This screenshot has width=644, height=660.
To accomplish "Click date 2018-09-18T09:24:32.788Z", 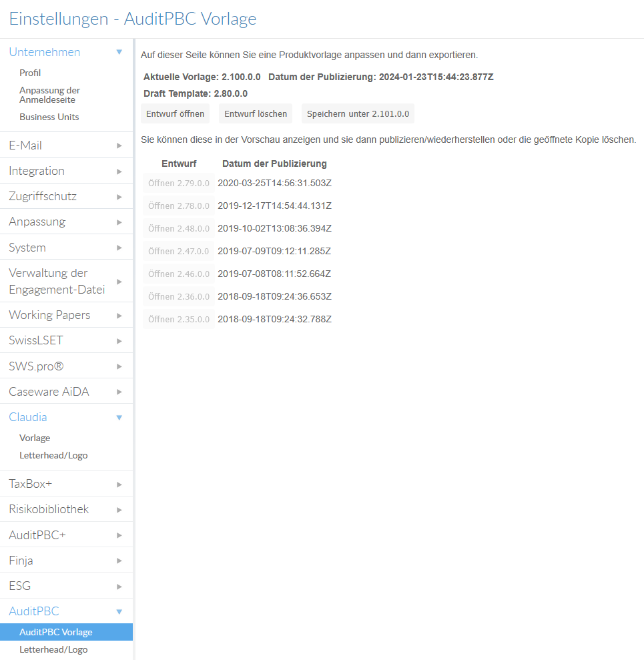I will click(x=274, y=320).
